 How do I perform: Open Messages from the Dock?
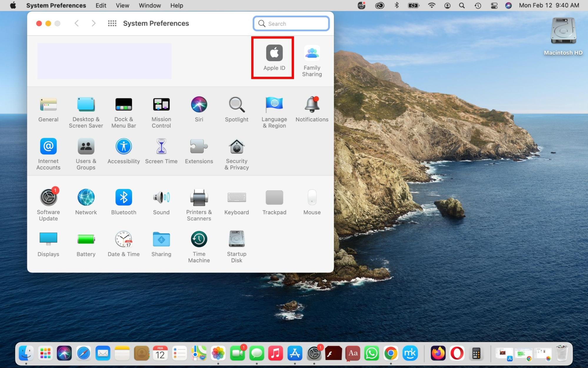[256, 353]
